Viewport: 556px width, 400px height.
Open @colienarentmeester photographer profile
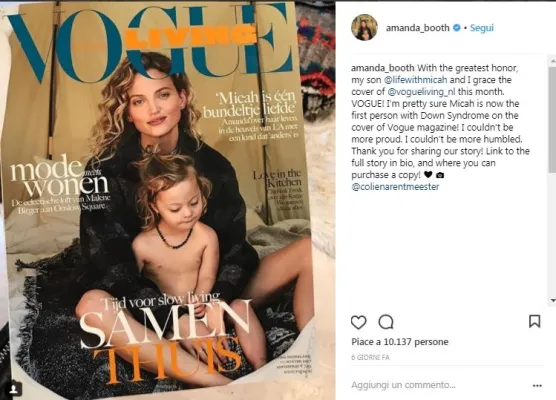395,187
